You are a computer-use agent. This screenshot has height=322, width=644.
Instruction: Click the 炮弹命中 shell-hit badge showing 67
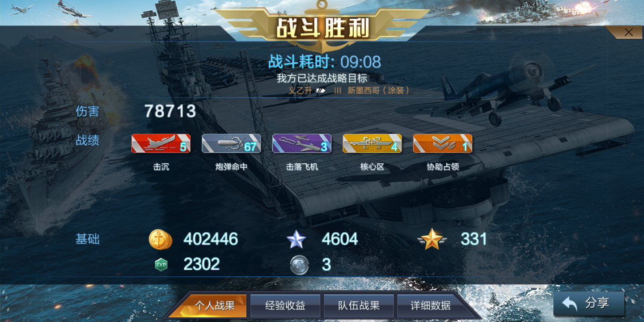[x=231, y=144]
